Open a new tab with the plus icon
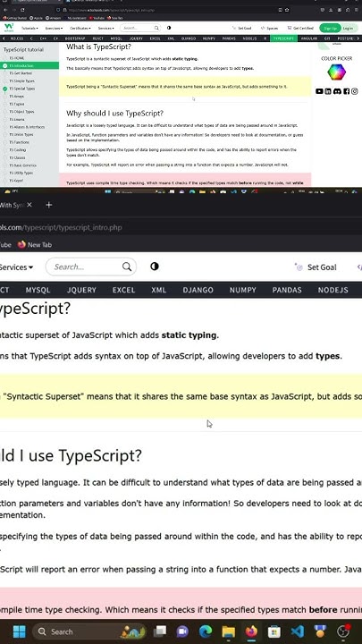362x644 pixels. 49,205
